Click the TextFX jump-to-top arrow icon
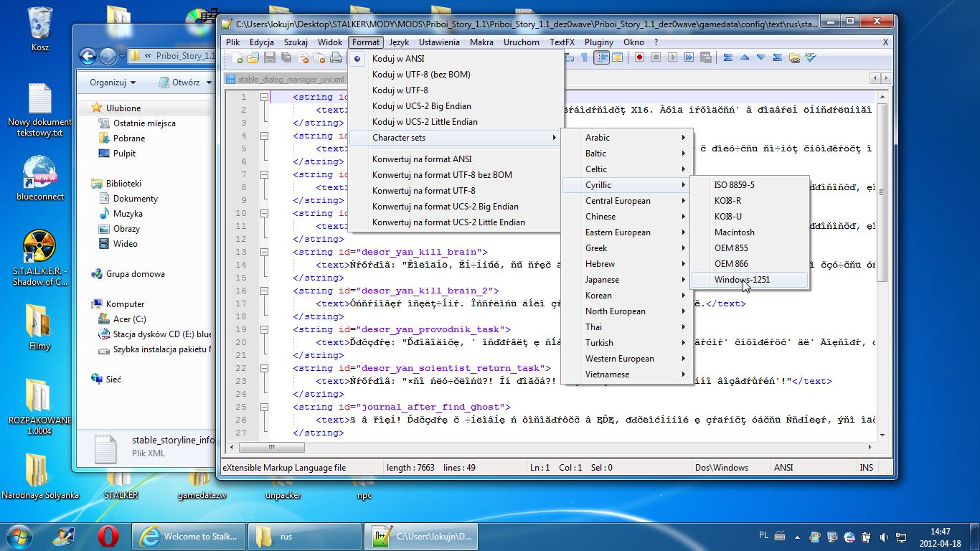This screenshot has height=551, width=980. click(x=727, y=57)
